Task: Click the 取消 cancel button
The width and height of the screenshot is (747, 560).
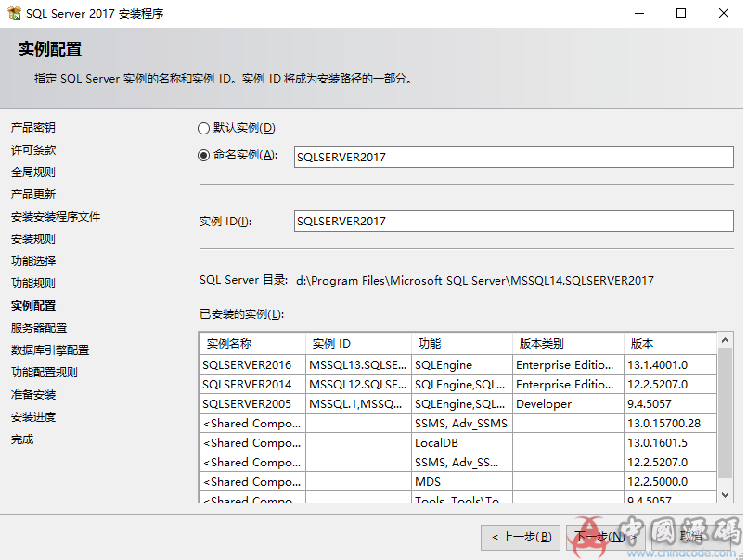Action: [690, 537]
